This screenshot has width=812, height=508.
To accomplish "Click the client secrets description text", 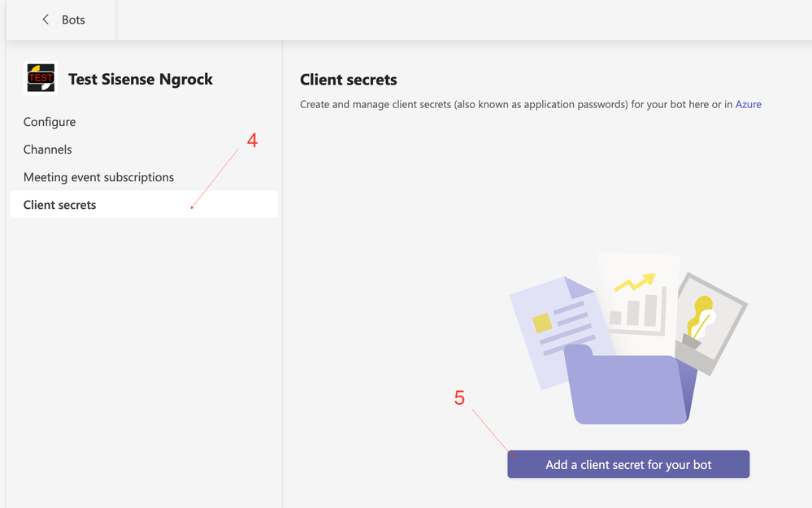I will coord(512,104).
